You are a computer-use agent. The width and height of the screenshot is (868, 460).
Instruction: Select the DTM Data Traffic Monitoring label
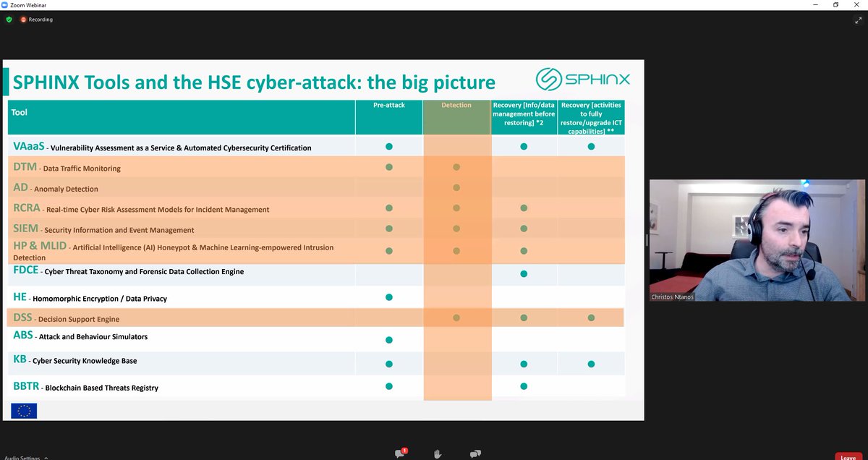pyautogui.click(x=67, y=167)
